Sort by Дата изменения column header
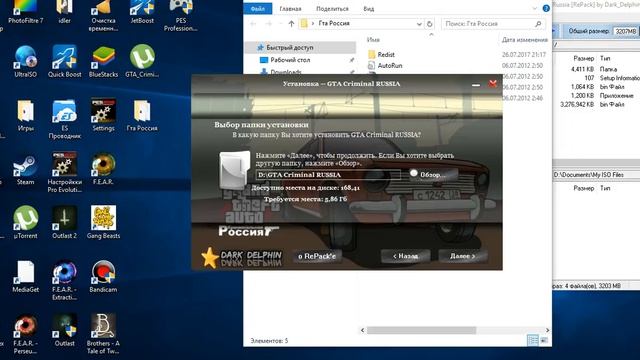Image resolution: width=640 pixels, height=360 pixels. point(524,40)
